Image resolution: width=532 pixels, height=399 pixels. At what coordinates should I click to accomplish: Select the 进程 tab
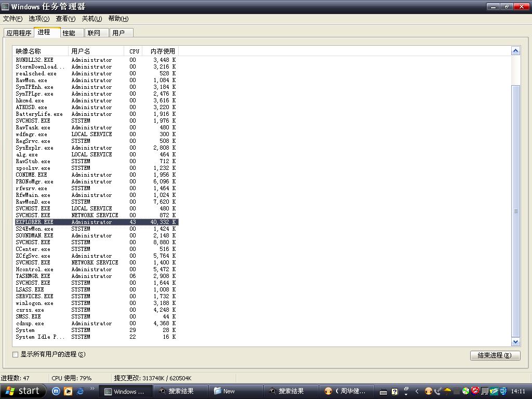pyautogui.click(x=47, y=32)
